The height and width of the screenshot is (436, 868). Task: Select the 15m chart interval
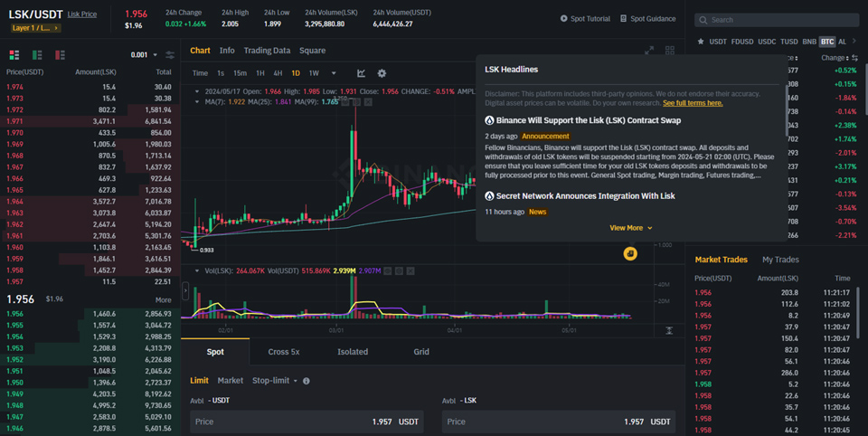(x=240, y=73)
